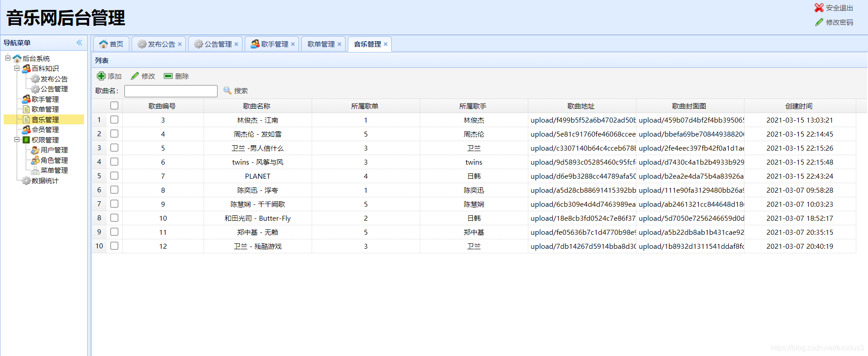The height and width of the screenshot is (356, 868).
Task: Close the 音乐管理 tab
Action: coord(385,44)
